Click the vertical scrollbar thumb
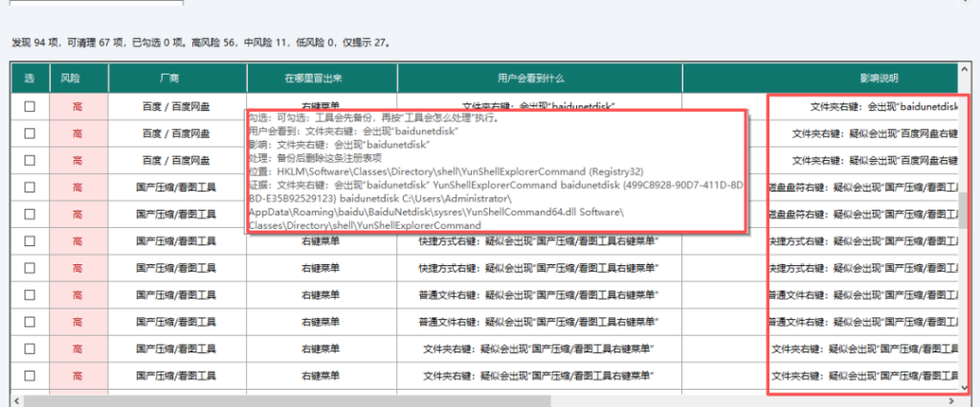Viewport: 980px width, 407px height. click(x=965, y=210)
